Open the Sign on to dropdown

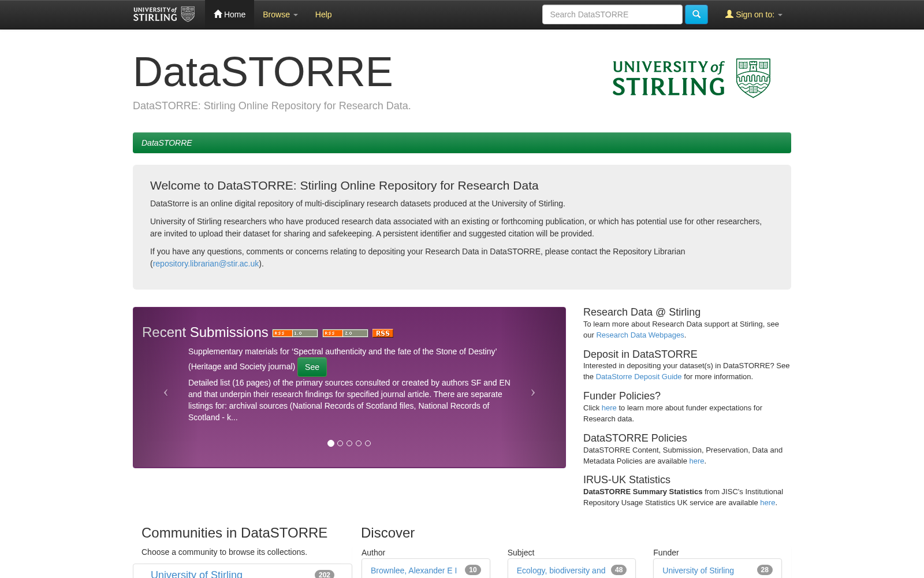[754, 14]
